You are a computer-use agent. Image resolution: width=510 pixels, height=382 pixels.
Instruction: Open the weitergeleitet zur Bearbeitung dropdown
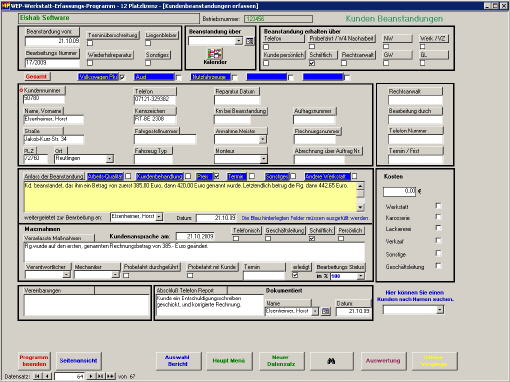159,217
